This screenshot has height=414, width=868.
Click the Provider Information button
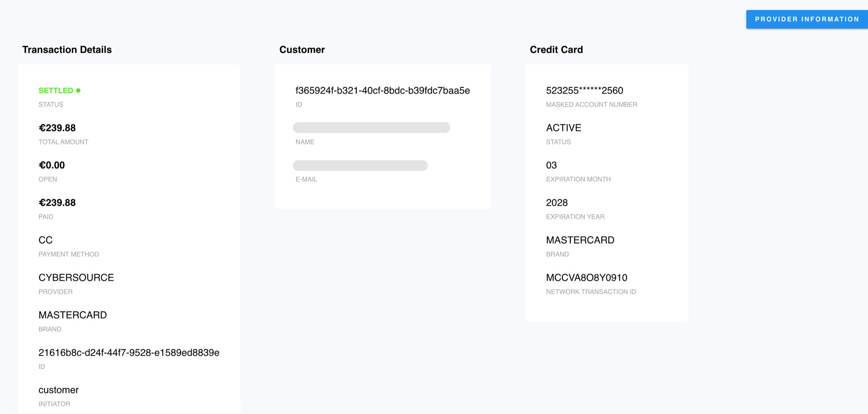807,19
